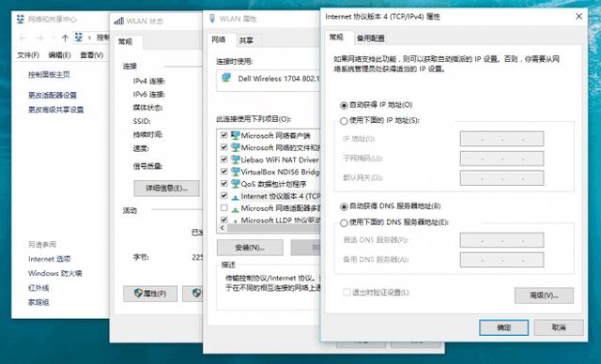Open 家庭组 link
Screen dimensions: 601x364
[x=39, y=302]
